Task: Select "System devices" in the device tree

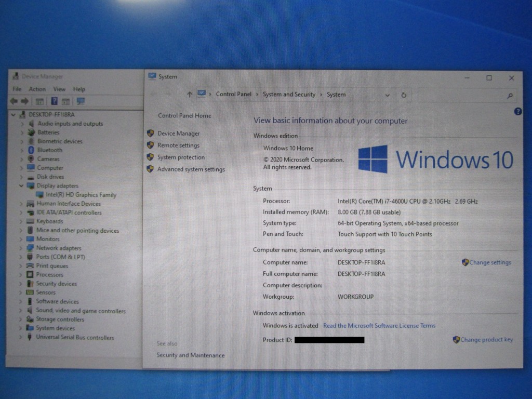Action: click(55, 328)
